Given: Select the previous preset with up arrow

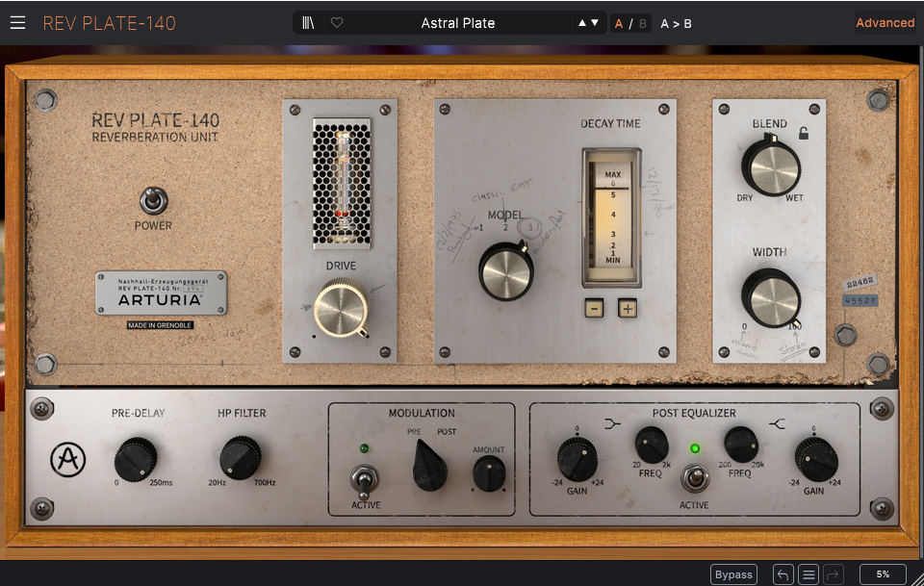Looking at the screenshot, I should [581, 23].
